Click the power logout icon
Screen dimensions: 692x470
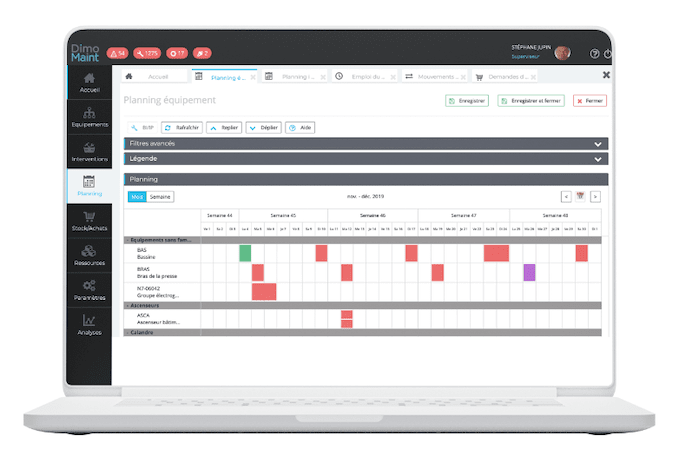click(608, 54)
